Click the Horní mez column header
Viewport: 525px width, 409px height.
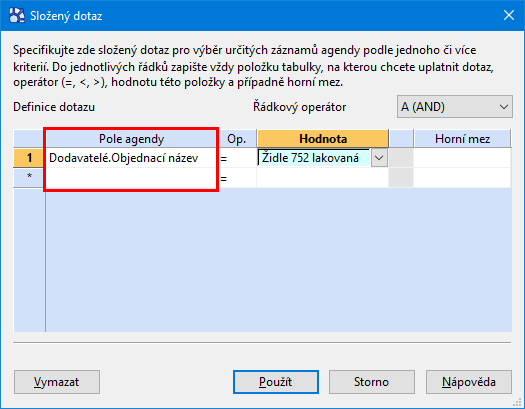462,139
